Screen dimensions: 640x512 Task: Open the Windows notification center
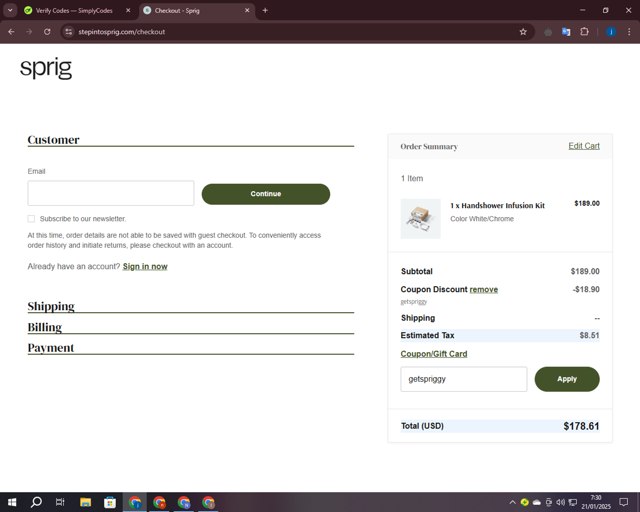coord(623,502)
